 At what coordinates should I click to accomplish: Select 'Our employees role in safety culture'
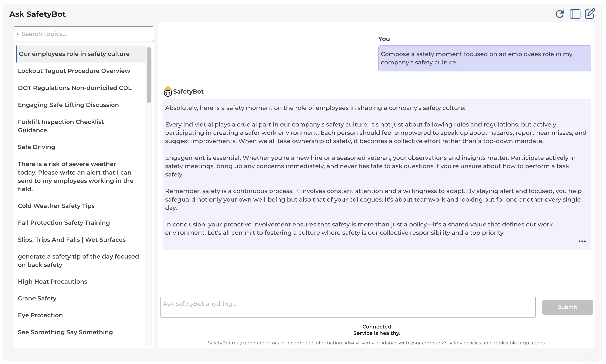point(74,54)
